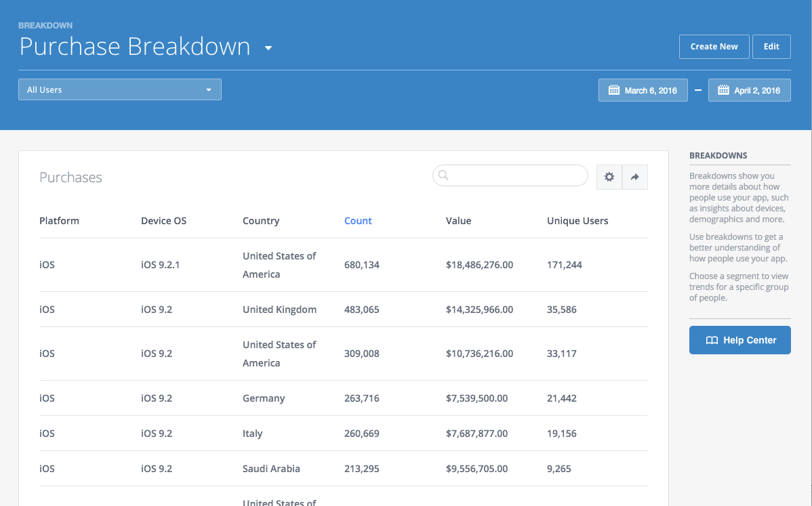812x506 pixels.
Task: Click the magnifier icon in search box
Action: point(443,175)
